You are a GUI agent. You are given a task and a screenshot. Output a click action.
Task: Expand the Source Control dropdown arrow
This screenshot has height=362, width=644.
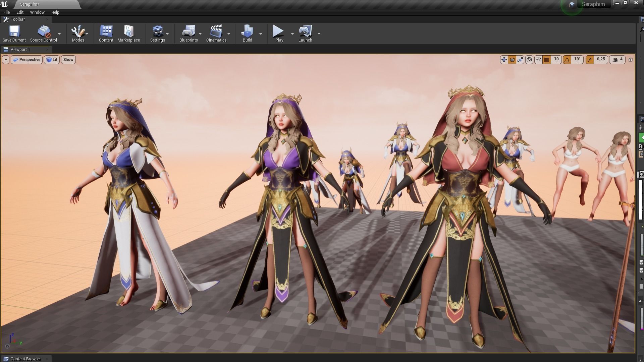(x=59, y=34)
